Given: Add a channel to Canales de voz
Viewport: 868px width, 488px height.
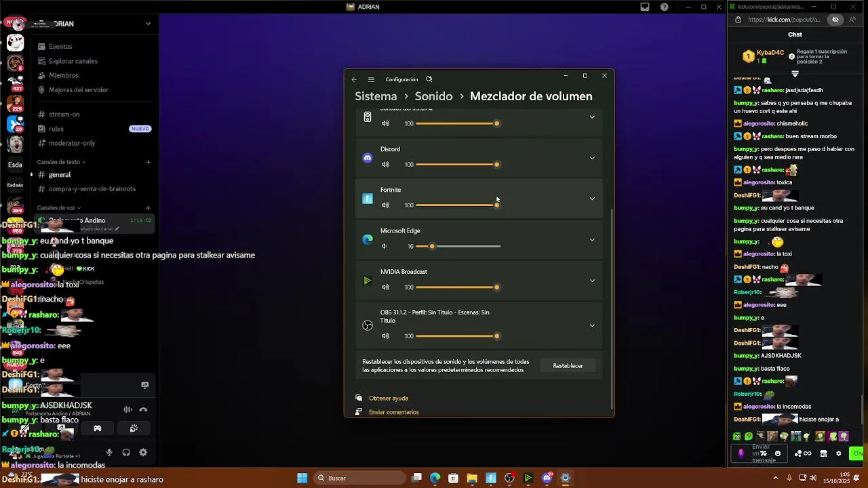Looking at the screenshot, I should tap(148, 208).
